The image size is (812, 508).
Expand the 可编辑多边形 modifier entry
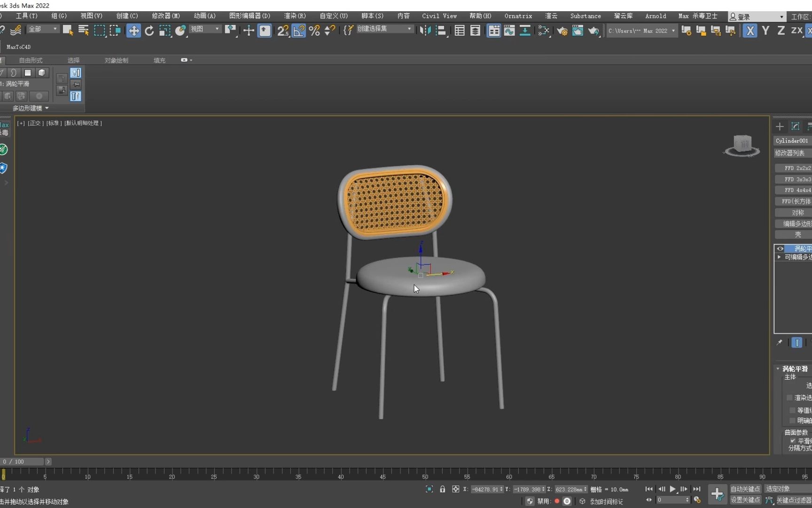click(780, 257)
